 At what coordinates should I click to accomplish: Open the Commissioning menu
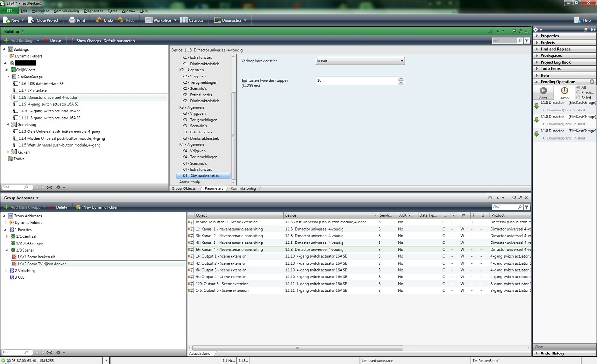pos(66,11)
